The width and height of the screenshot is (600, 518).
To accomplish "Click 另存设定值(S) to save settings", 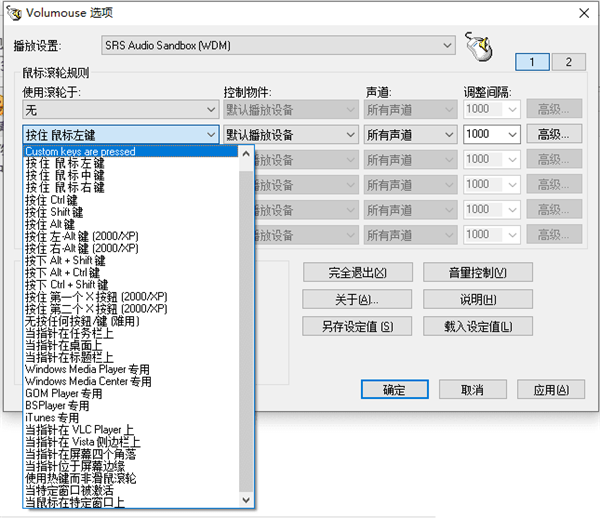I will click(x=357, y=327).
